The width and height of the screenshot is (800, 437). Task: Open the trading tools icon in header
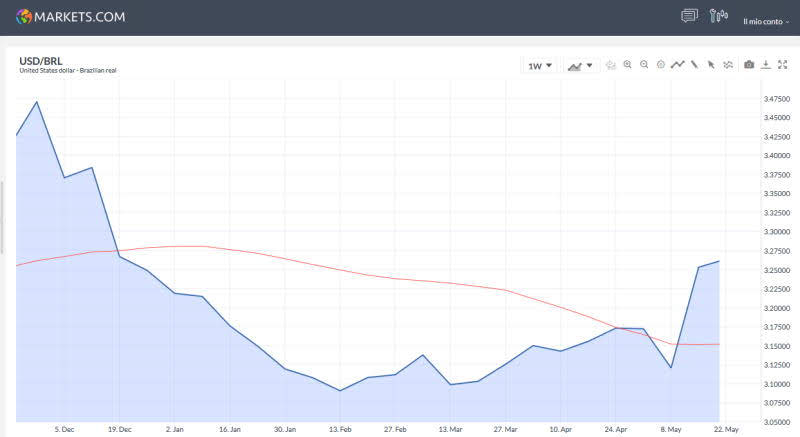(718, 16)
